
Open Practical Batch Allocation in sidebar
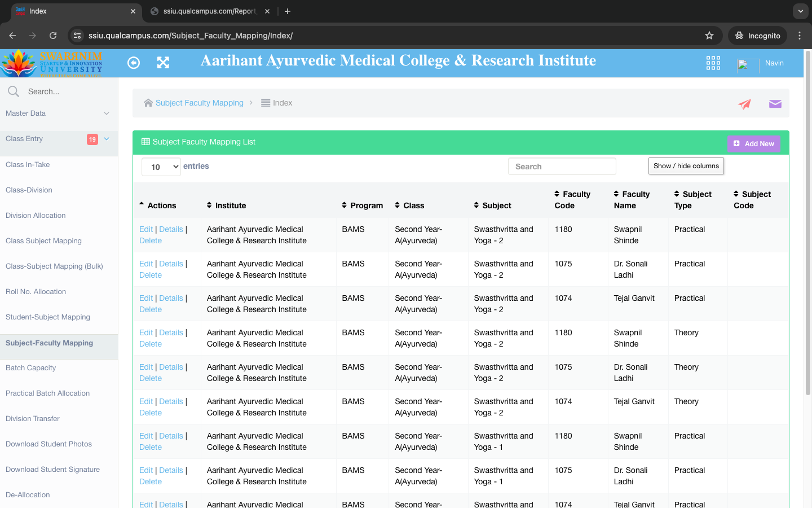pos(47,393)
